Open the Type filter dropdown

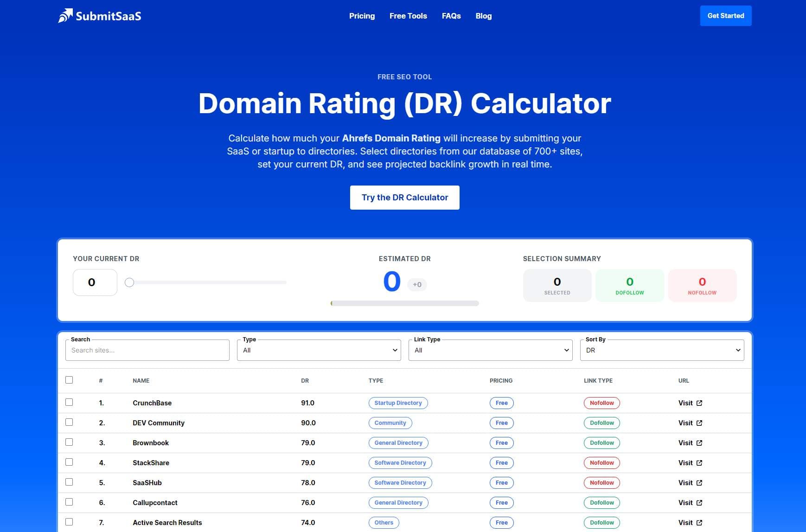click(x=319, y=350)
